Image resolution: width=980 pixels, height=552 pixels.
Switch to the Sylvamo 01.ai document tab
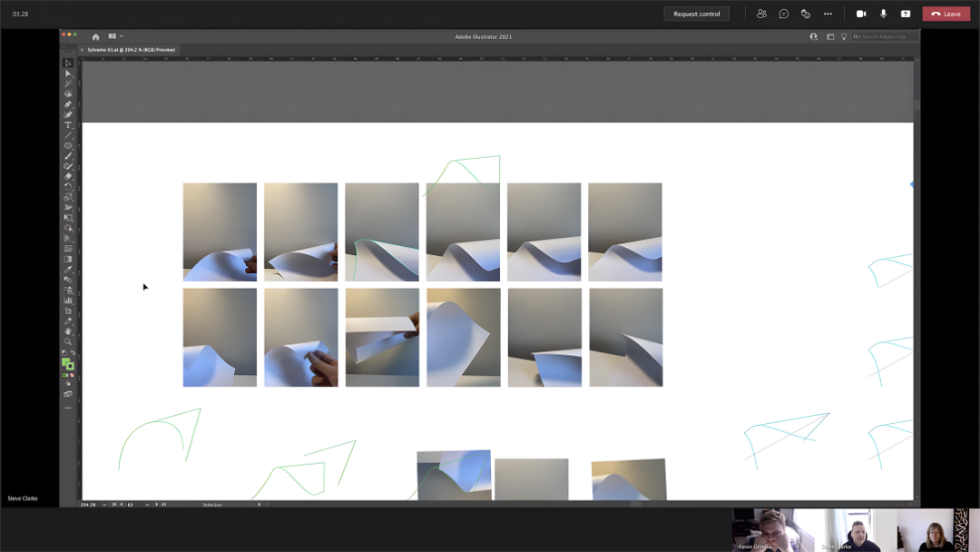click(131, 49)
